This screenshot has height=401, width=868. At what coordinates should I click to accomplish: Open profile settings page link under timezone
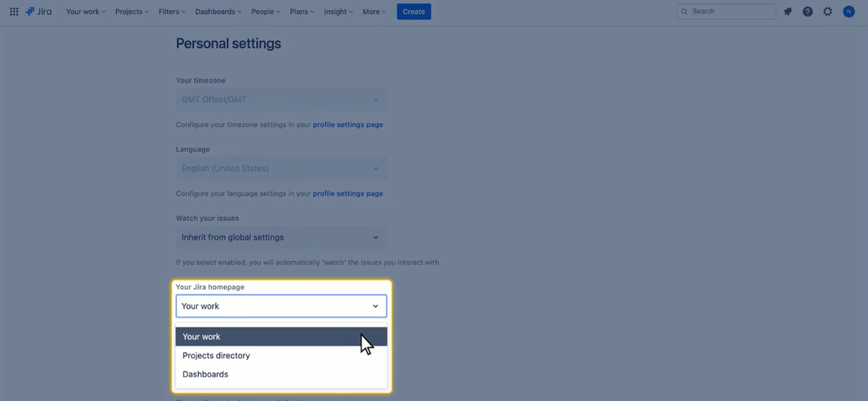pos(348,124)
